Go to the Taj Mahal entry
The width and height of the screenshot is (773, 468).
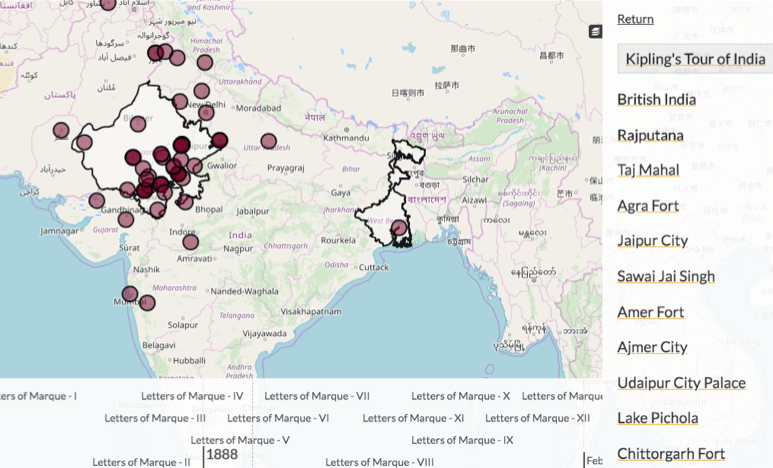[648, 170]
